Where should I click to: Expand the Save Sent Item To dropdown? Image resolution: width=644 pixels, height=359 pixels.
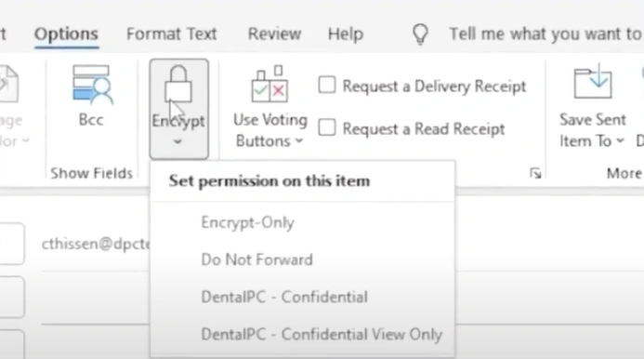tap(620, 141)
